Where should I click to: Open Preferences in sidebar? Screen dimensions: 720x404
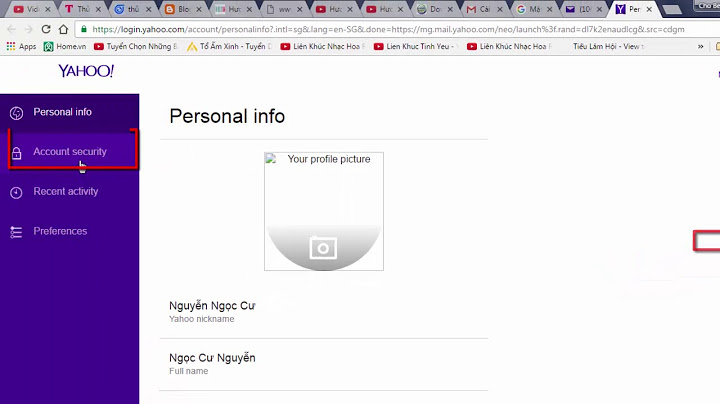[69, 231]
